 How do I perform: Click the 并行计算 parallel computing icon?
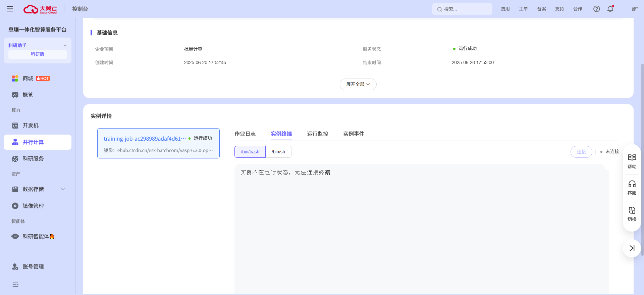[x=15, y=142]
